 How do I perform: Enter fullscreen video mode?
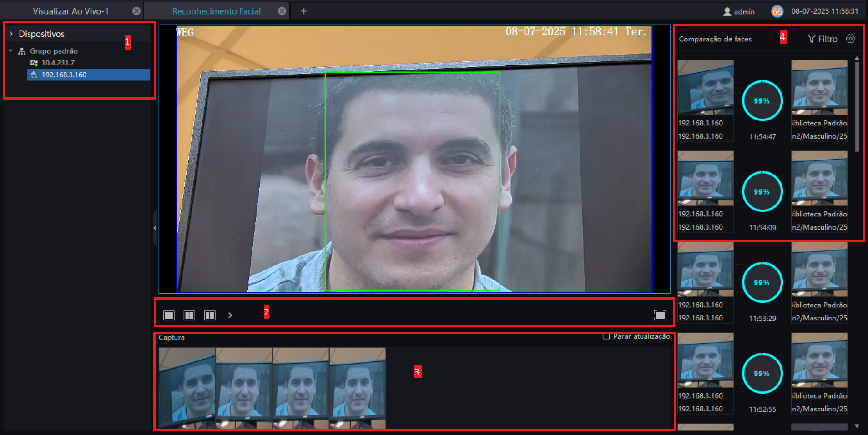click(660, 315)
